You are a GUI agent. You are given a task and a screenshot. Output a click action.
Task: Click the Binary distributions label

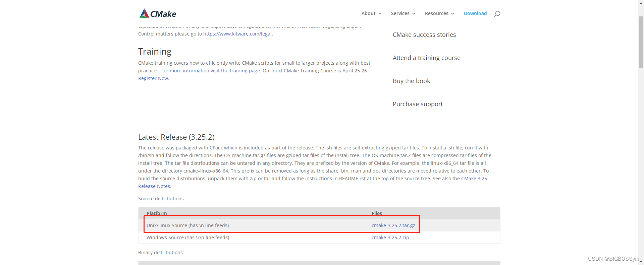[x=161, y=253]
